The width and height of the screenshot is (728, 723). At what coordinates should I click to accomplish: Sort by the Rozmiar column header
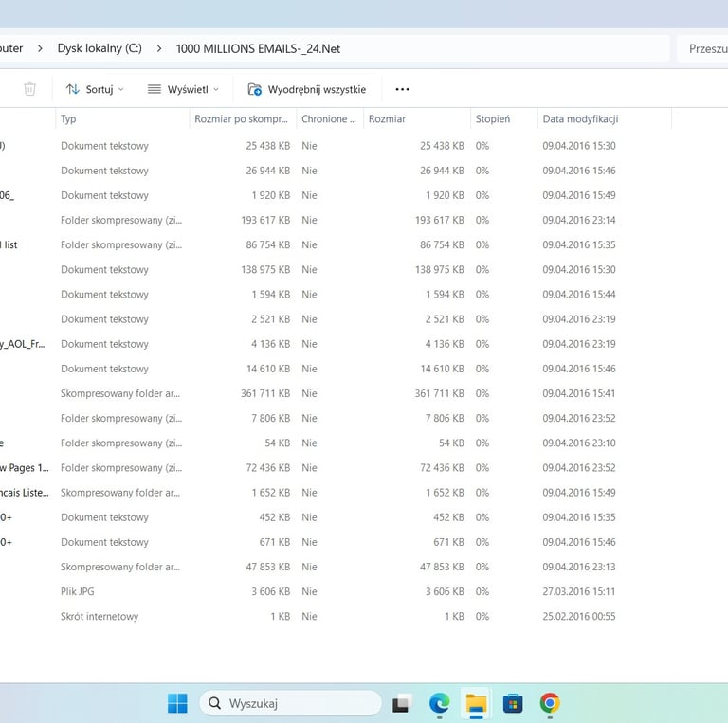416,118
